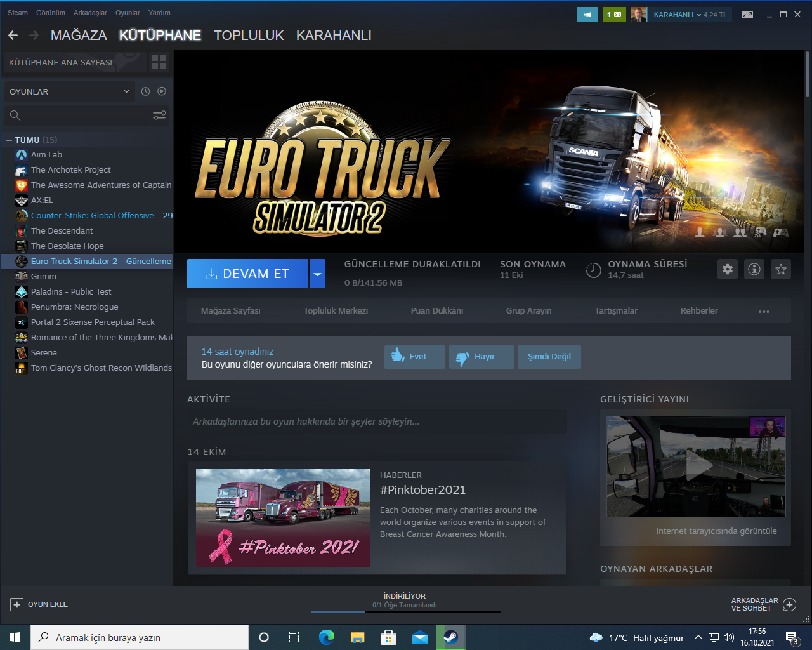The height and width of the screenshot is (650, 812).
Task: Open the Puan Dükkânı link
Action: point(437,311)
